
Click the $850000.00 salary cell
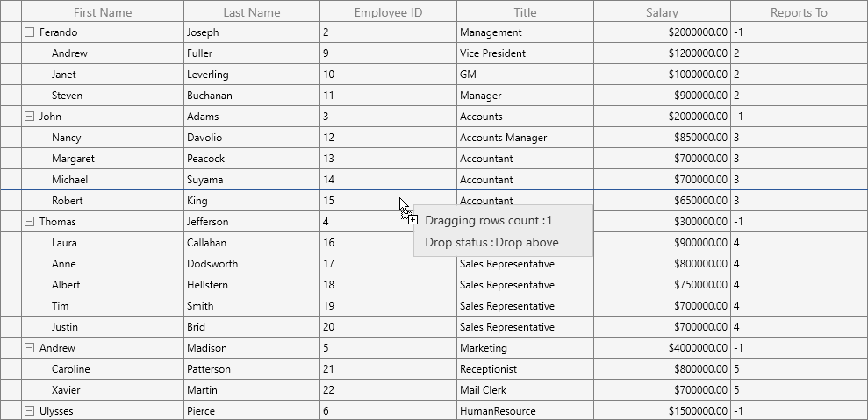pos(662,138)
